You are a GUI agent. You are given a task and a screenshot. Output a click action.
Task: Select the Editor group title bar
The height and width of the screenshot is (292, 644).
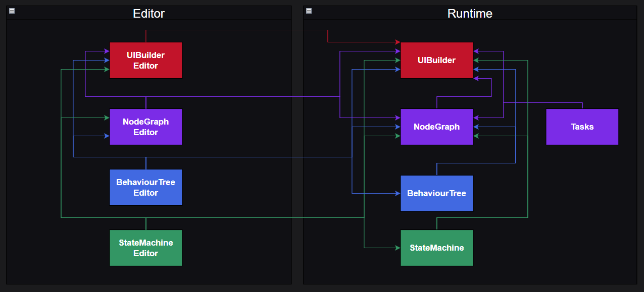(x=148, y=14)
